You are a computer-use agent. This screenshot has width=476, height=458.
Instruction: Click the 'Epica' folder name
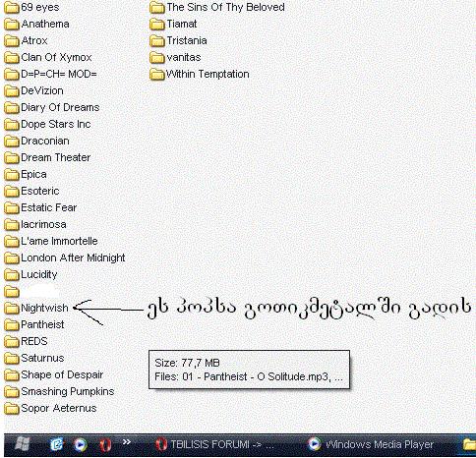(x=33, y=174)
